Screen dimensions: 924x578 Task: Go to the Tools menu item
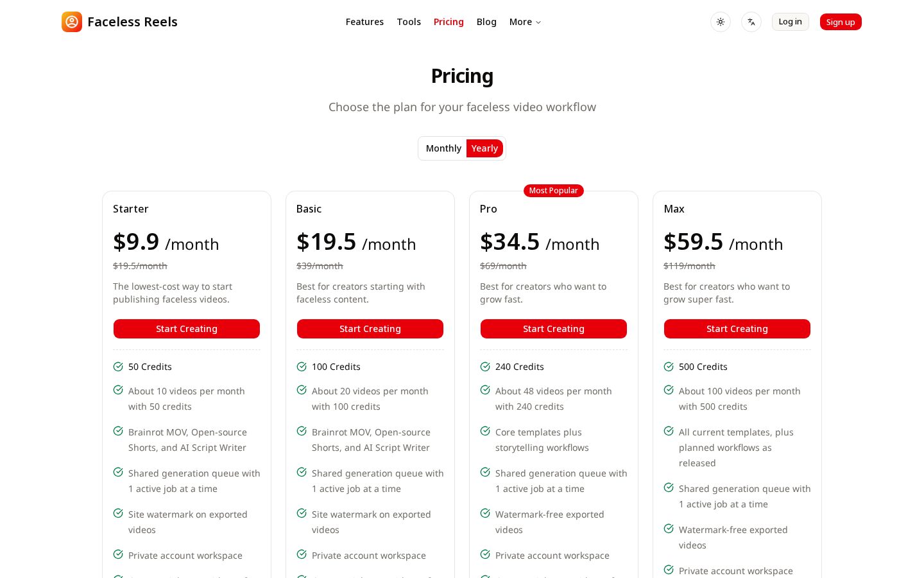pyautogui.click(x=409, y=22)
